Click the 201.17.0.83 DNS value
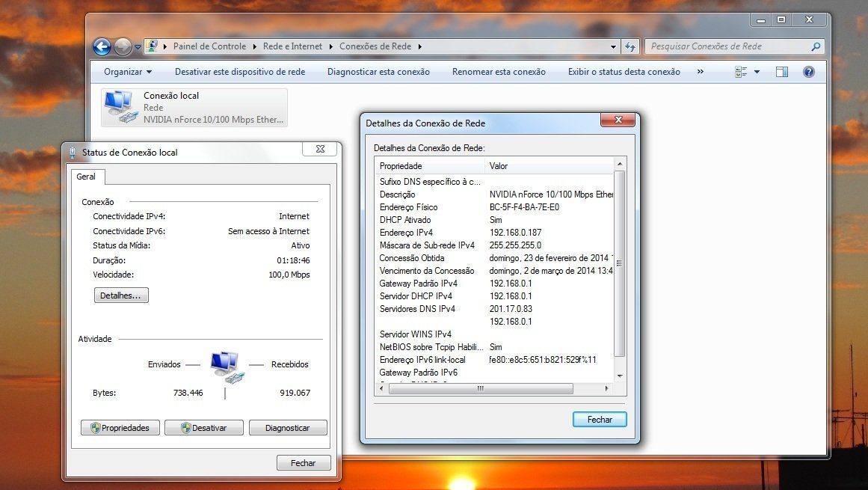The height and width of the screenshot is (490, 868). (x=511, y=309)
